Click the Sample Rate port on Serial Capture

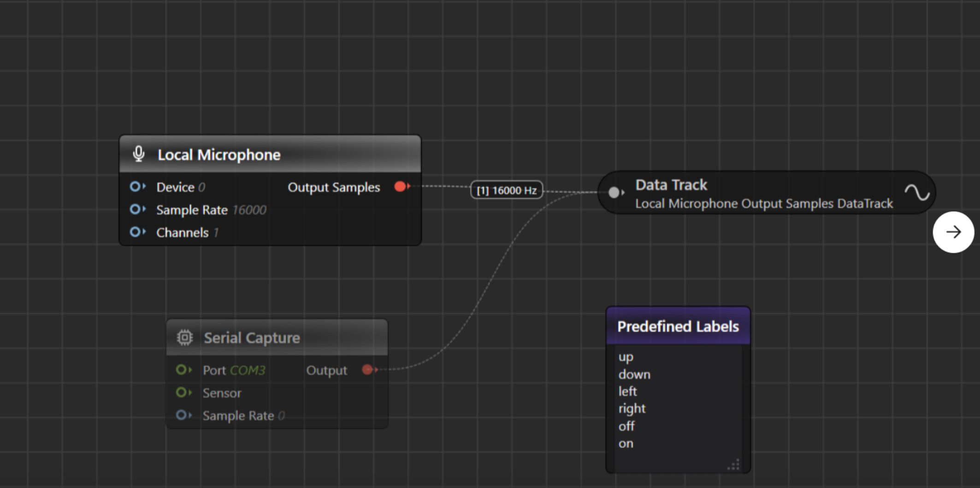click(x=181, y=415)
